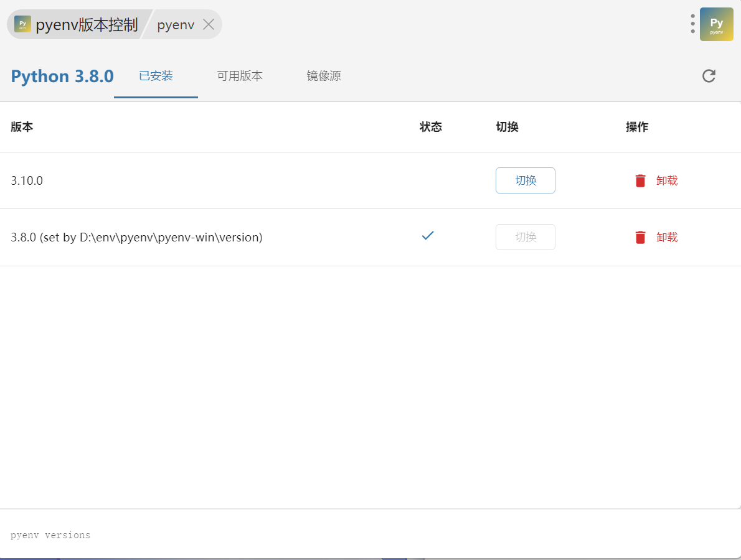Click the pyenv keyword tag
The height and width of the screenshot is (560, 741).
click(176, 24)
